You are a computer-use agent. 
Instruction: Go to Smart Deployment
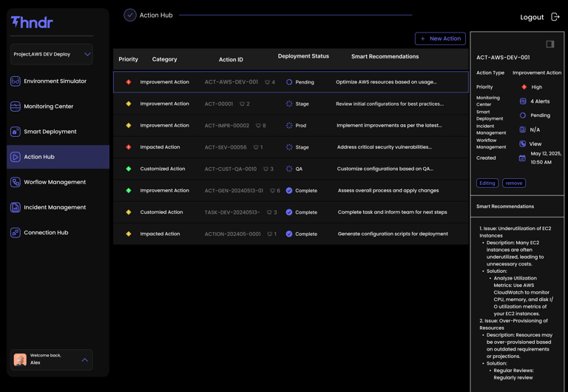[x=50, y=132]
